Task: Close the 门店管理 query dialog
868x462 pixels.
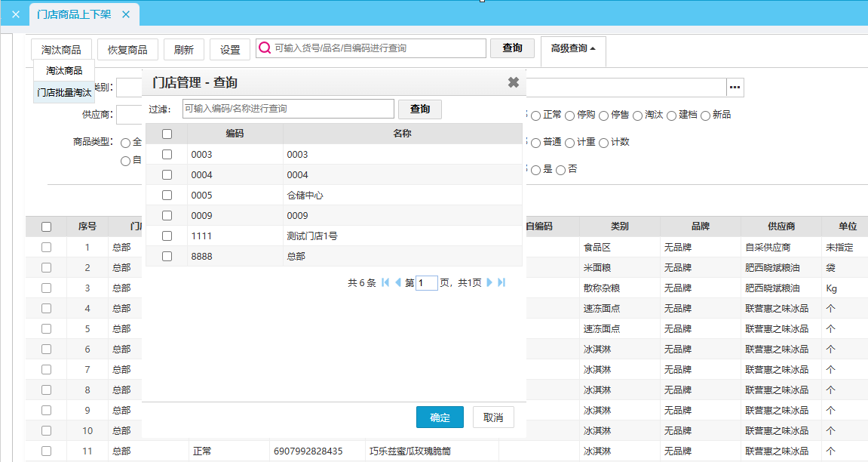Action: 513,82
